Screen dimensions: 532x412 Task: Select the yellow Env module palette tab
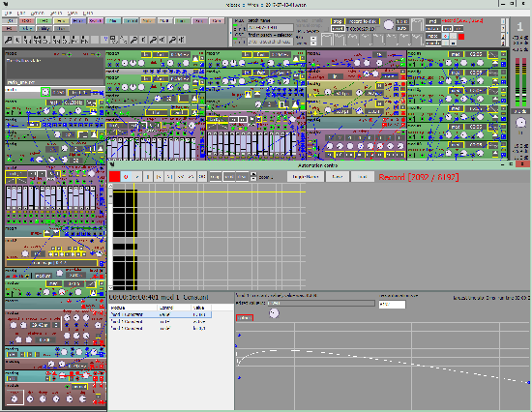(61, 21)
